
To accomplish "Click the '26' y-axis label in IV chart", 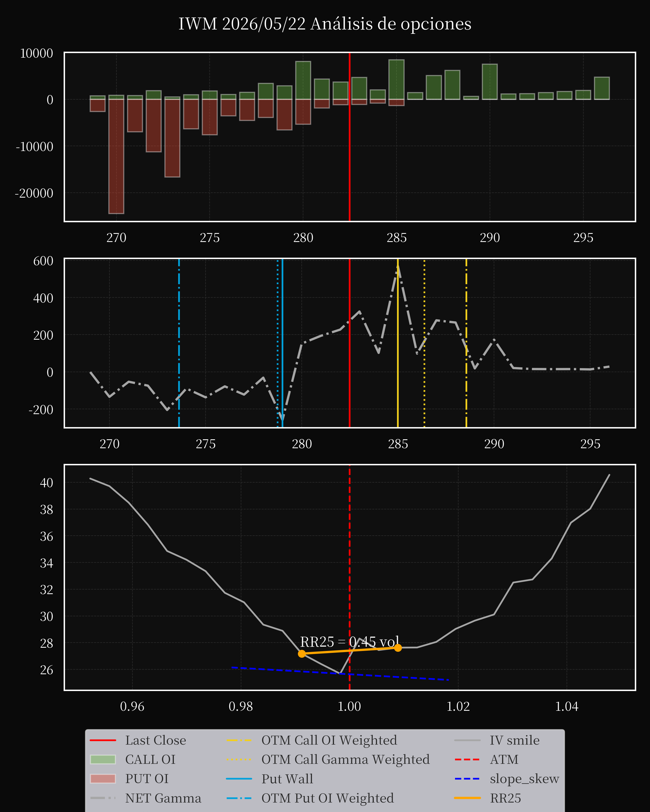I will (x=47, y=670).
